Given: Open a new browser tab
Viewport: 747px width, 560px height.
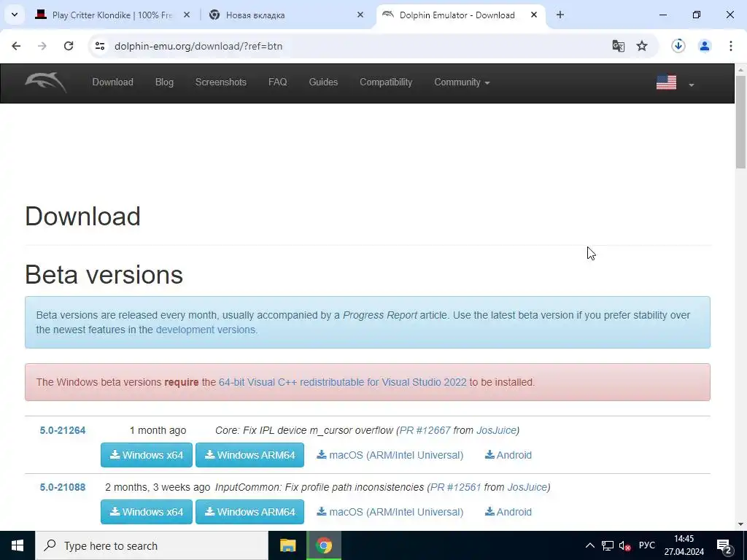Looking at the screenshot, I should pyautogui.click(x=560, y=15).
